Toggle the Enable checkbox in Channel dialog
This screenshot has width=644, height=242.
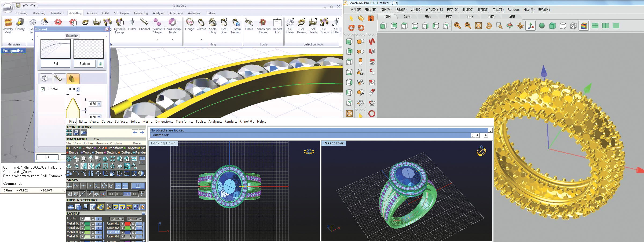43,89
